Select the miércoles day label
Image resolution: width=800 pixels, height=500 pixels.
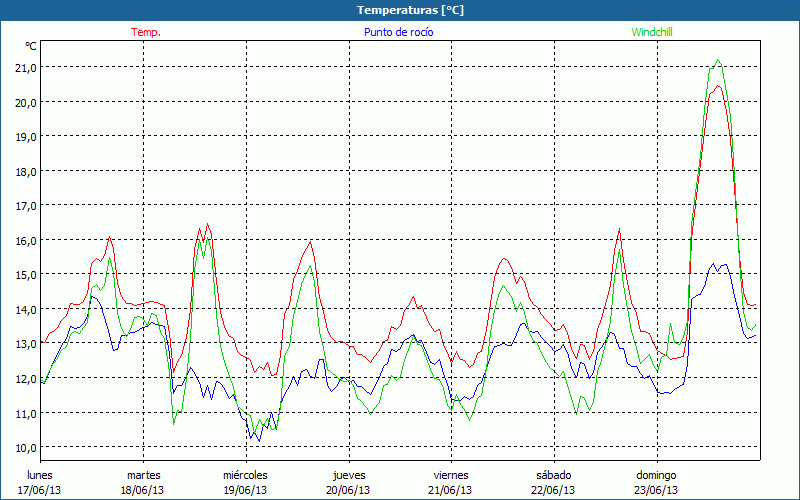pyautogui.click(x=245, y=475)
